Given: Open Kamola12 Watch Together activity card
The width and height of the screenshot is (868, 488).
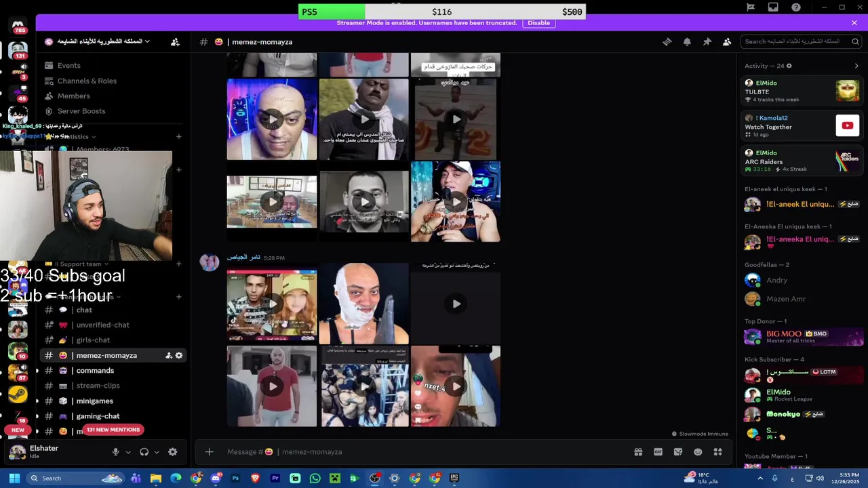Looking at the screenshot, I should coord(802,126).
